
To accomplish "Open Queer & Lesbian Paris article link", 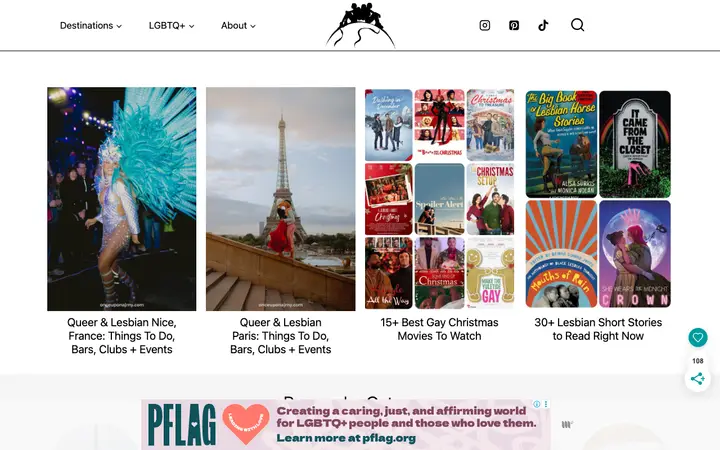I will [x=281, y=336].
